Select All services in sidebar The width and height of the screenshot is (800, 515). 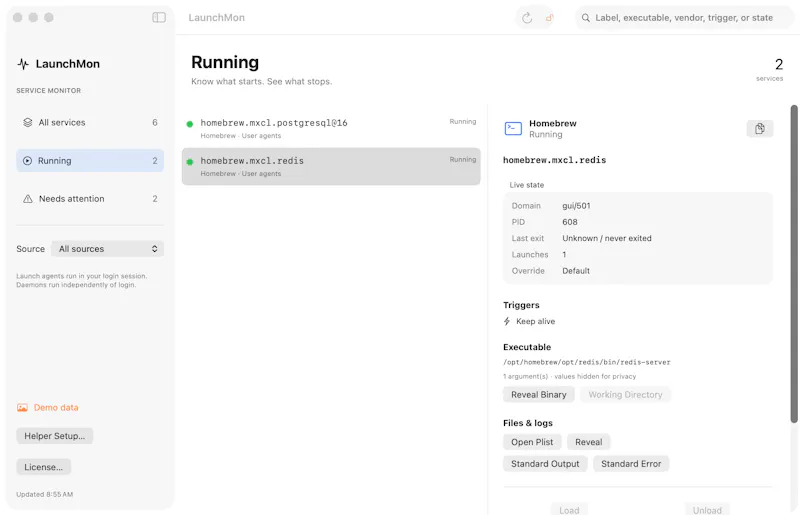pyautogui.click(x=90, y=122)
